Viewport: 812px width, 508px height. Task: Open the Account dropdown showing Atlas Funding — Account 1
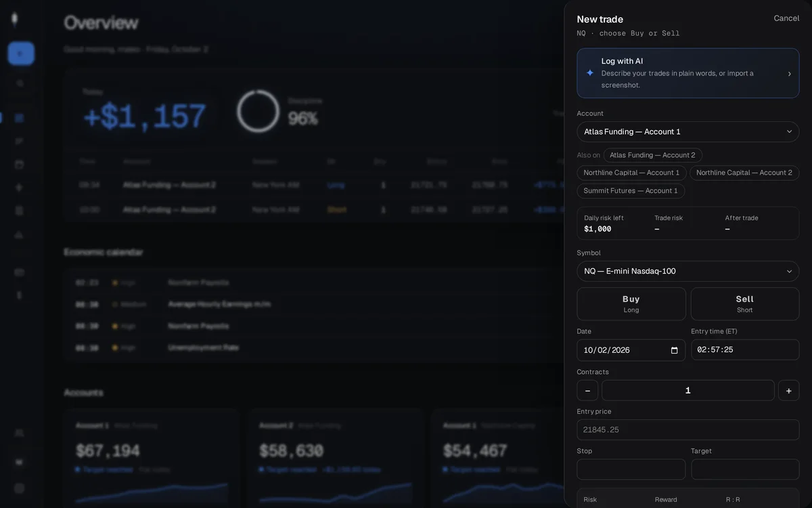coord(688,131)
